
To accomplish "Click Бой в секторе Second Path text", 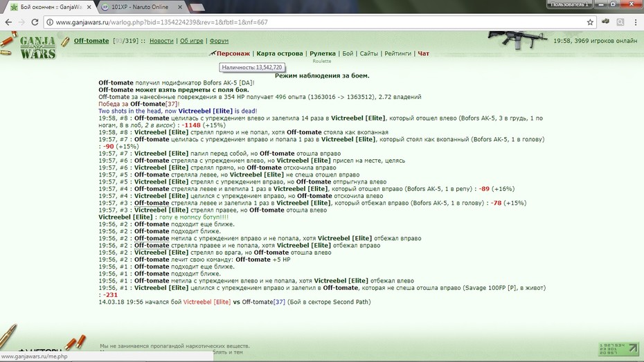I will [x=328, y=302].
